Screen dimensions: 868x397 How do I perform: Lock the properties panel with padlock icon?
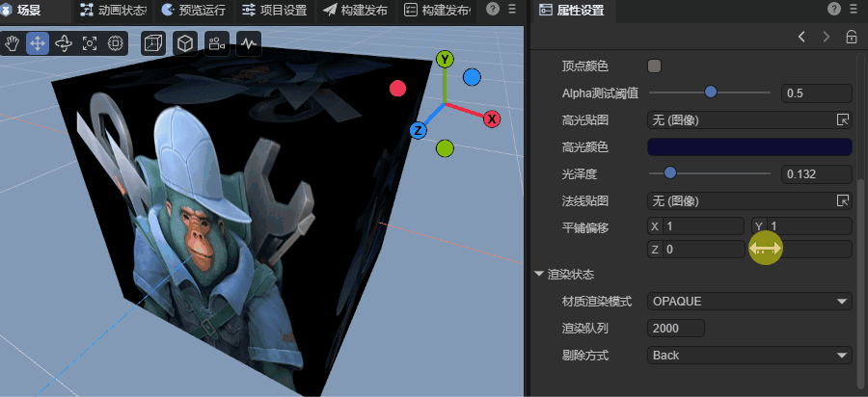point(851,37)
